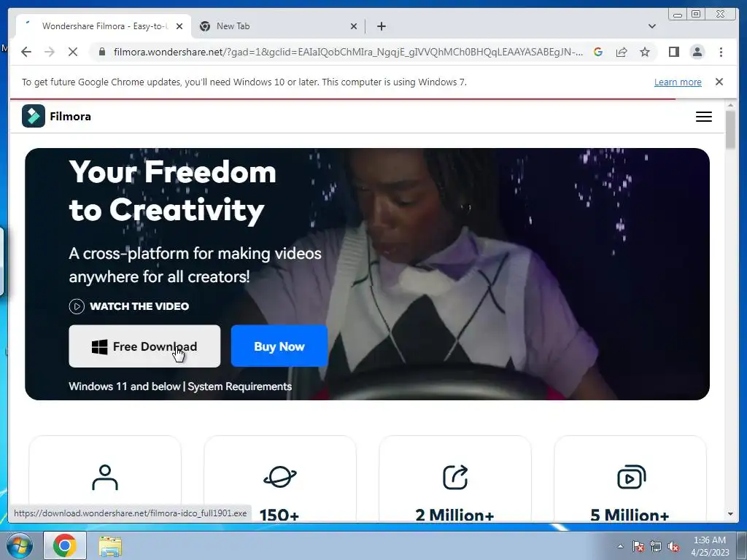Click the muted volume tray icon
The height and width of the screenshot is (560, 747).
click(x=673, y=546)
